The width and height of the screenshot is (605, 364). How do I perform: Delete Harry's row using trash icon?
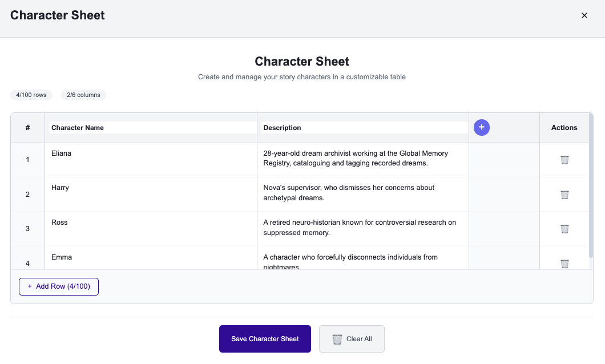click(564, 195)
